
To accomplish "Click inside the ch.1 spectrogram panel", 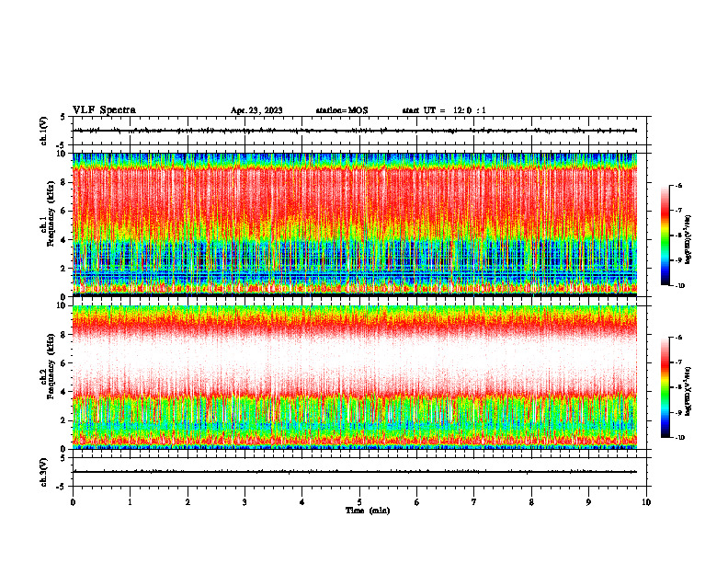I will (355, 224).
